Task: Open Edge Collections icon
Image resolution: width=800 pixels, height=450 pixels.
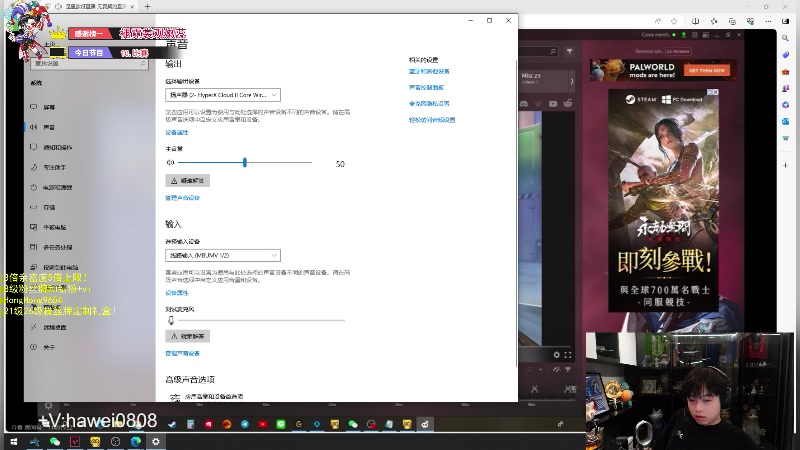Action: (732, 21)
